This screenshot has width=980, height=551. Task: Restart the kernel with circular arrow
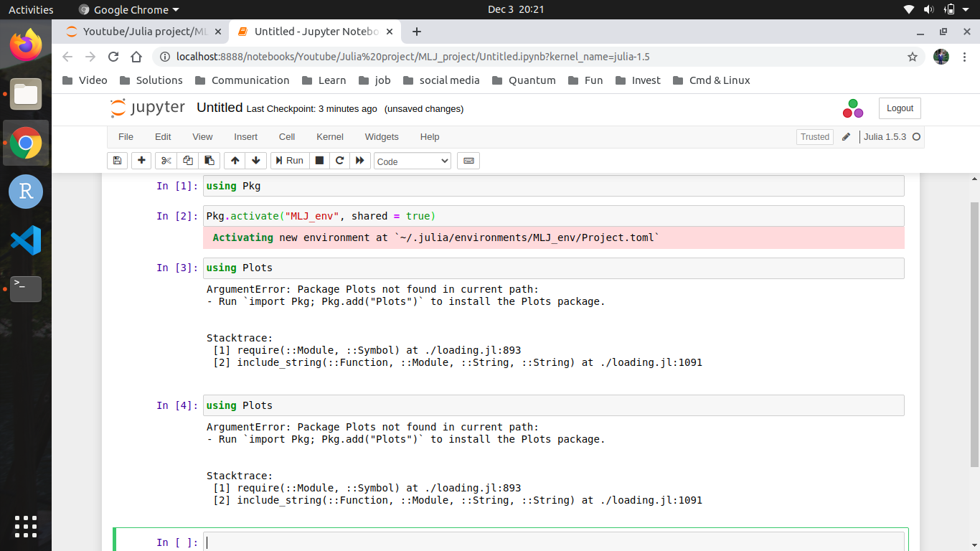tap(340, 161)
